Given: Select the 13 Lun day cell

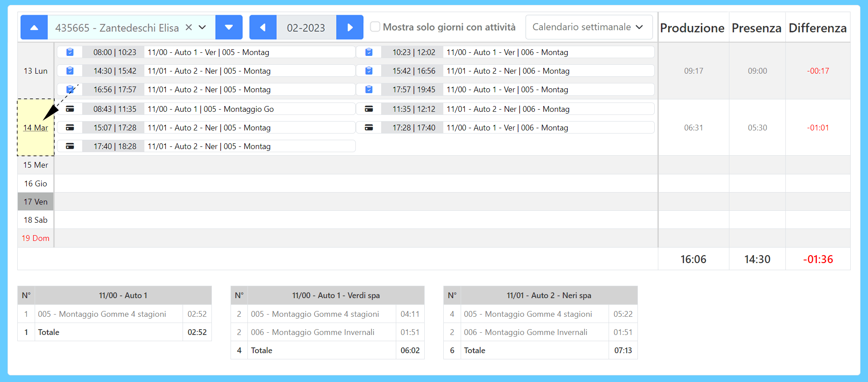Looking at the screenshot, I should click(36, 71).
